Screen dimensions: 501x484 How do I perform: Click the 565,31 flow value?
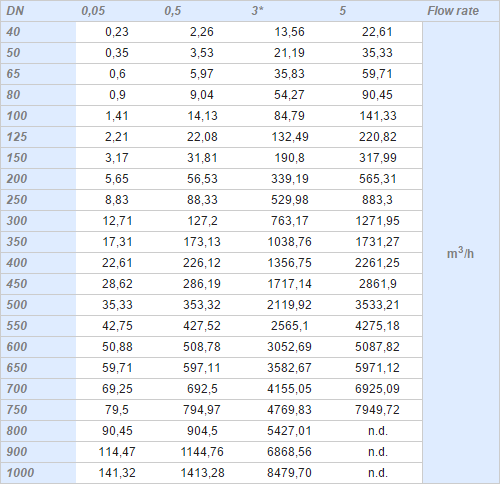click(x=378, y=179)
